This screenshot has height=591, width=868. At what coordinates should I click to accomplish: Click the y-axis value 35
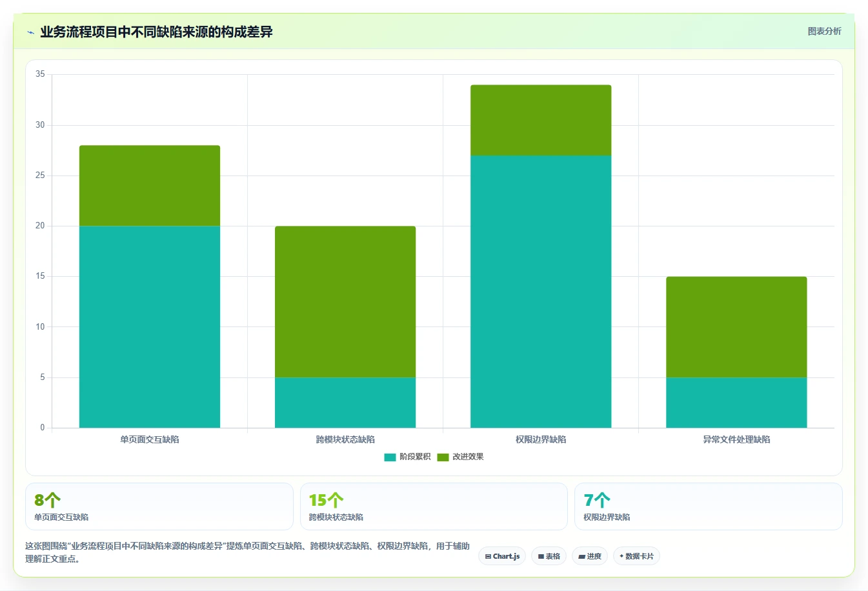click(40, 74)
